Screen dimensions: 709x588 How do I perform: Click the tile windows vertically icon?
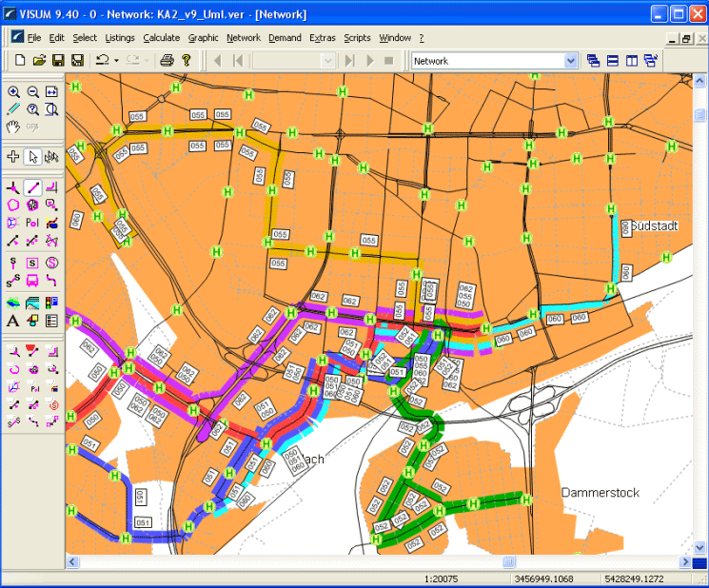[632, 61]
